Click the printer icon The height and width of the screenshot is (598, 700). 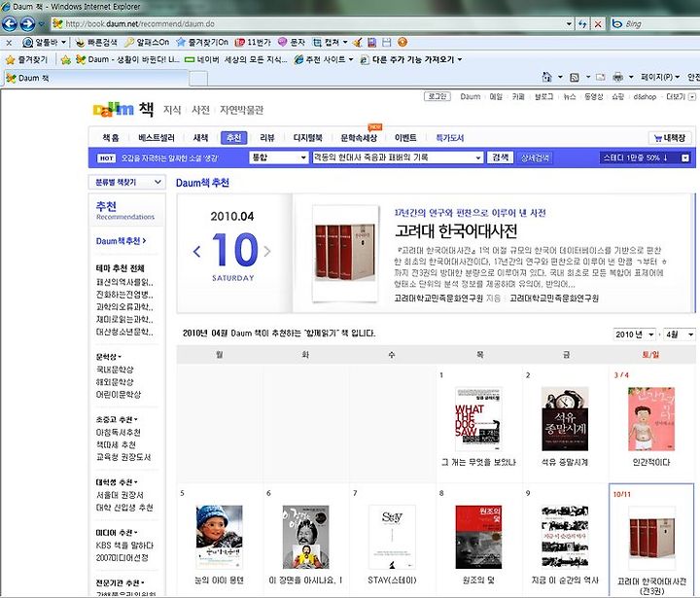[618, 77]
